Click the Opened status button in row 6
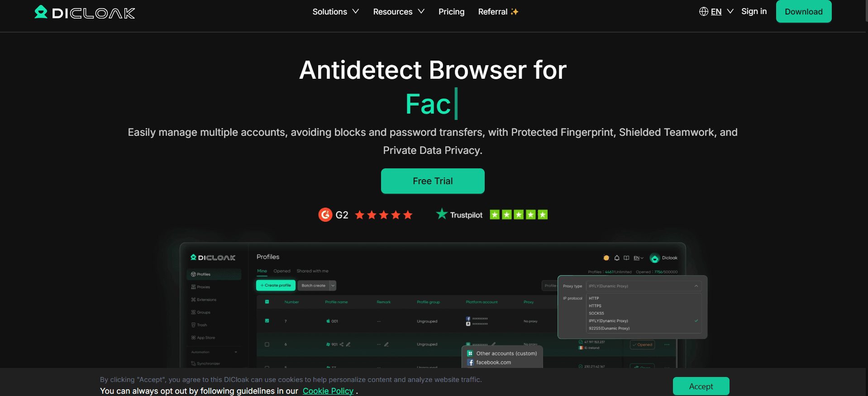This screenshot has width=868, height=396. (643, 345)
